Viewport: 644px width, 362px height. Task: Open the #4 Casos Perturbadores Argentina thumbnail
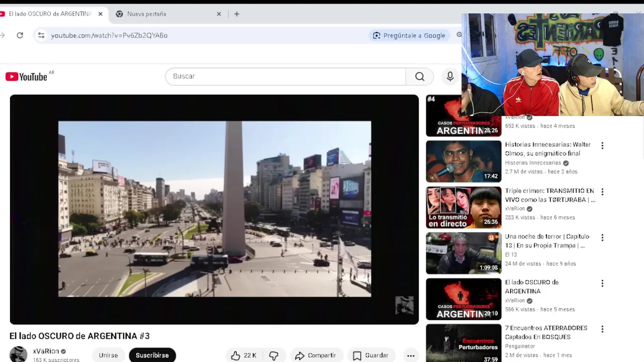point(463,116)
